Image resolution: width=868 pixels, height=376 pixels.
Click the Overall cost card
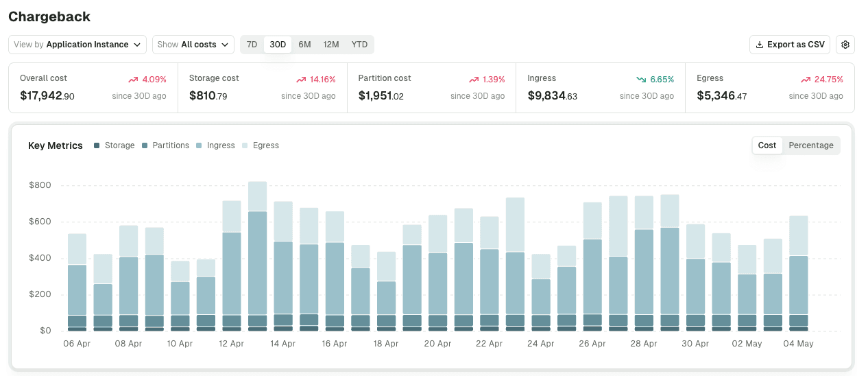93,88
